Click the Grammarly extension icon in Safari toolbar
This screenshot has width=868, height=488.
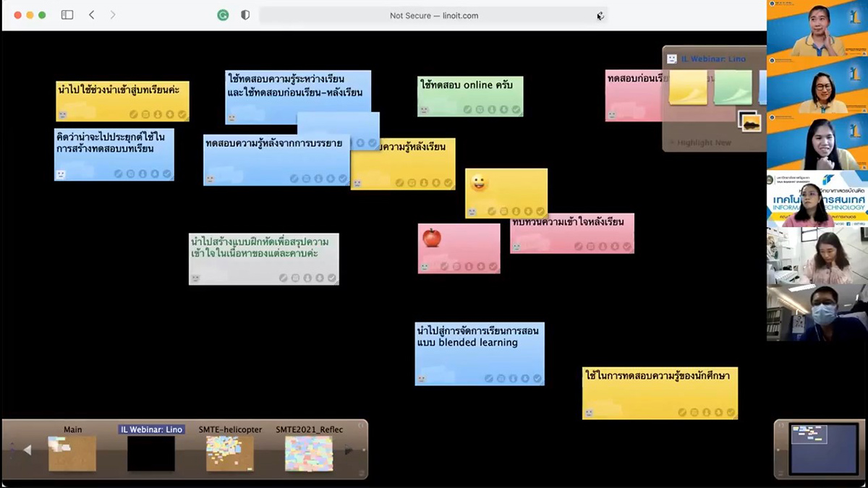pos(223,15)
